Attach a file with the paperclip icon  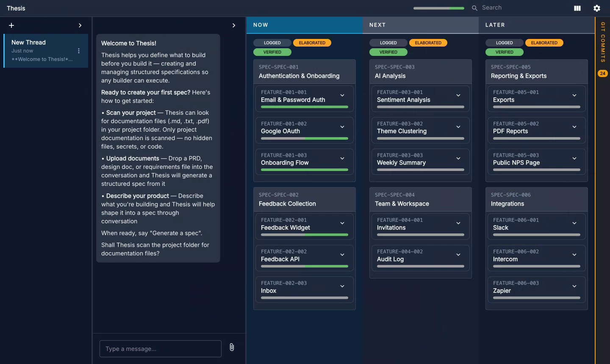[232, 347]
